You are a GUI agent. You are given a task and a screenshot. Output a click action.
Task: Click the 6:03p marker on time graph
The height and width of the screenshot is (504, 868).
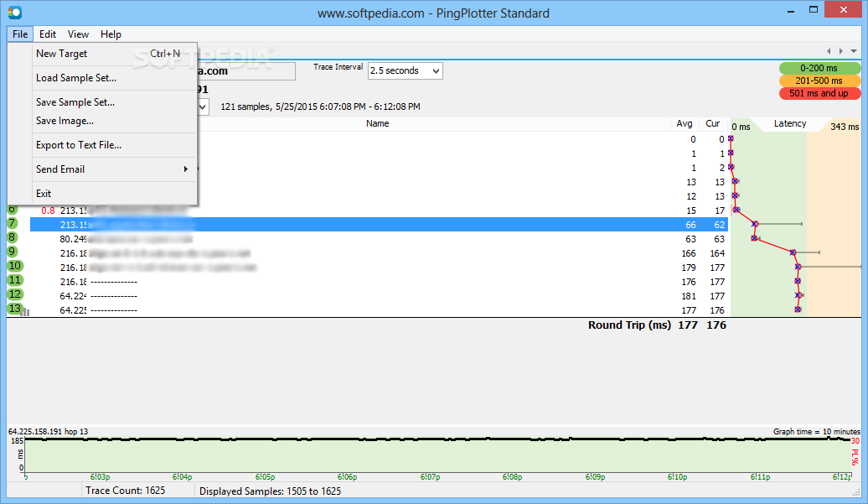pos(101,477)
